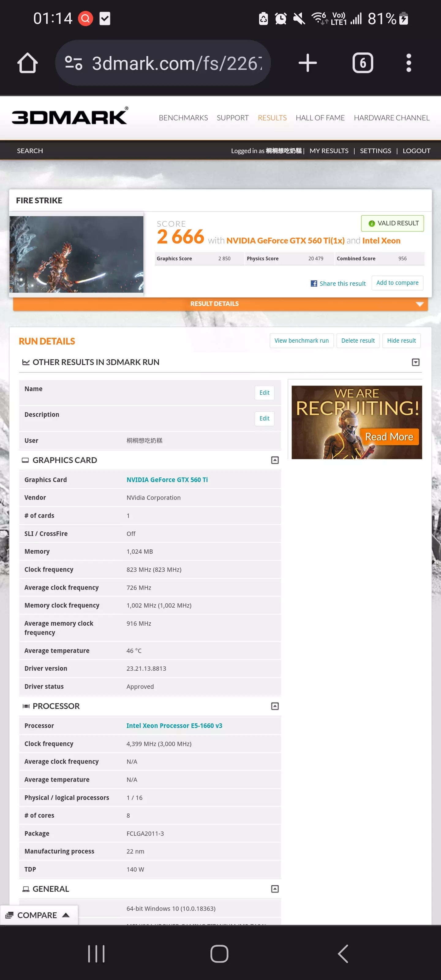This screenshot has width=441, height=980.
Task: Tap the Android back button
Action: [343, 953]
